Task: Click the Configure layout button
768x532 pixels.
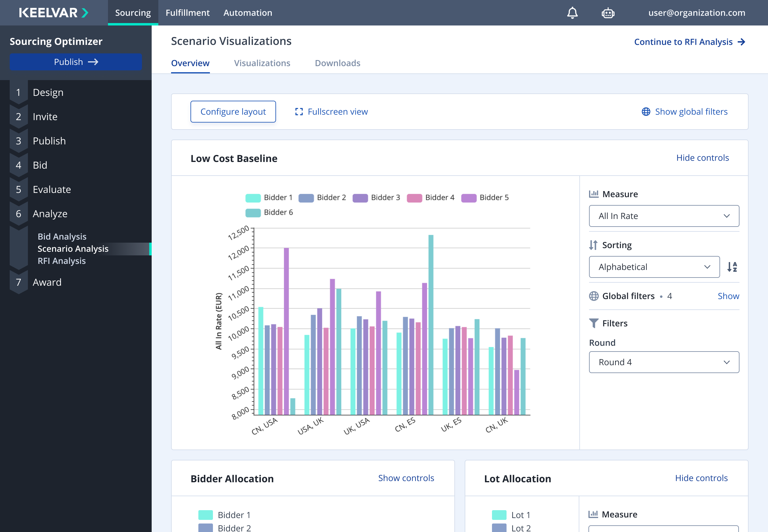Action: click(233, 112)
